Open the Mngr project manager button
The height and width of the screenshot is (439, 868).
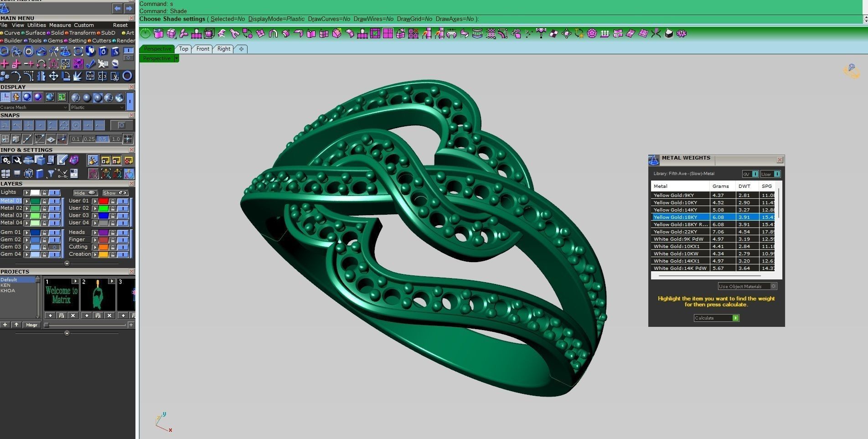click(31, 325)
